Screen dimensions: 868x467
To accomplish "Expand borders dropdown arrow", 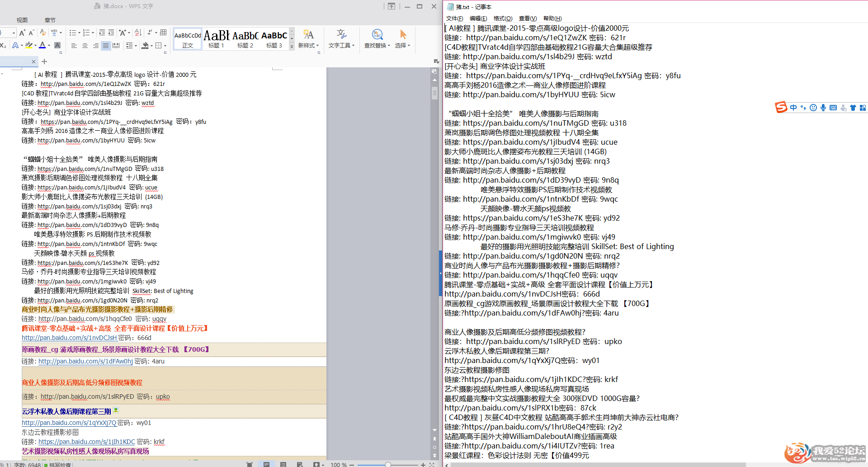I will pos(165,46).
